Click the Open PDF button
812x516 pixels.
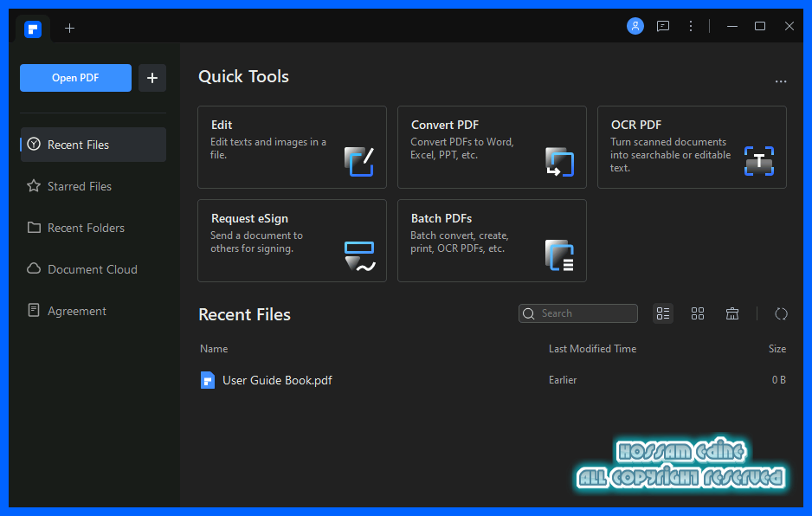click(x=75, y=78)
